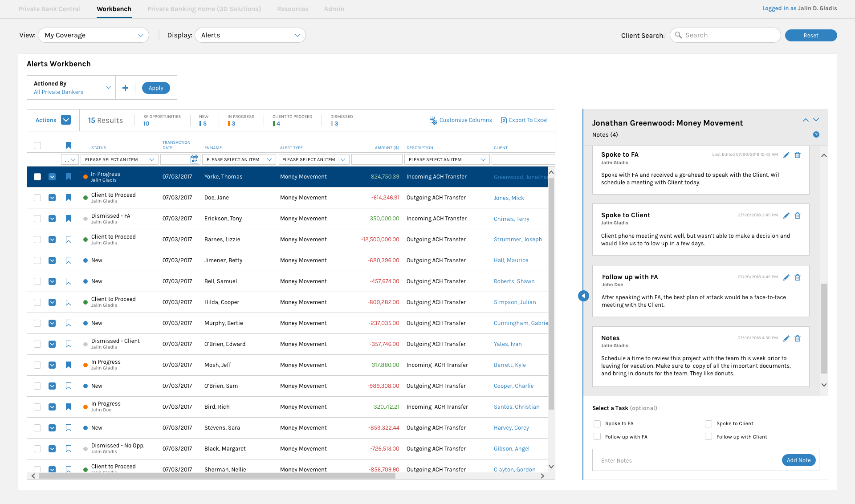Open the Admin tab
This screenshot has height=504, width=855.
coord(334,9)
